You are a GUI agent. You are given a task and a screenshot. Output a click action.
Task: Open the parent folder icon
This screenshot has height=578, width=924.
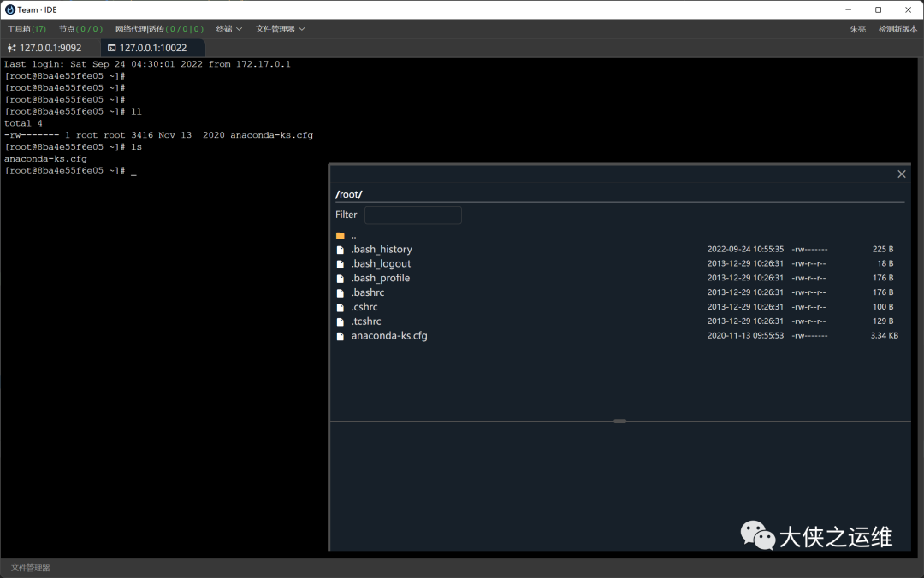(340, 236)
